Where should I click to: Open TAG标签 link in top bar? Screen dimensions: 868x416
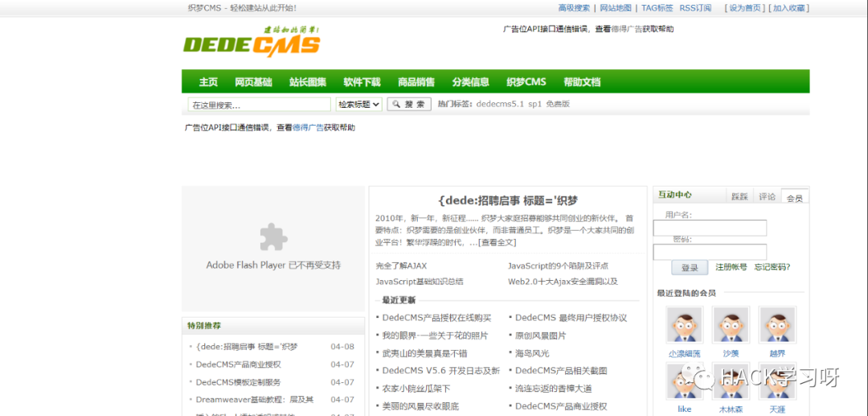pyautogui.click(x=657, y=8)
